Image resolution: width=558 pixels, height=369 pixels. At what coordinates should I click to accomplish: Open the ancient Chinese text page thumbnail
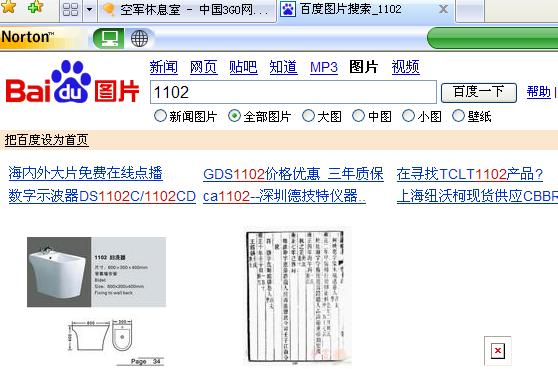[x=298, y=297]
